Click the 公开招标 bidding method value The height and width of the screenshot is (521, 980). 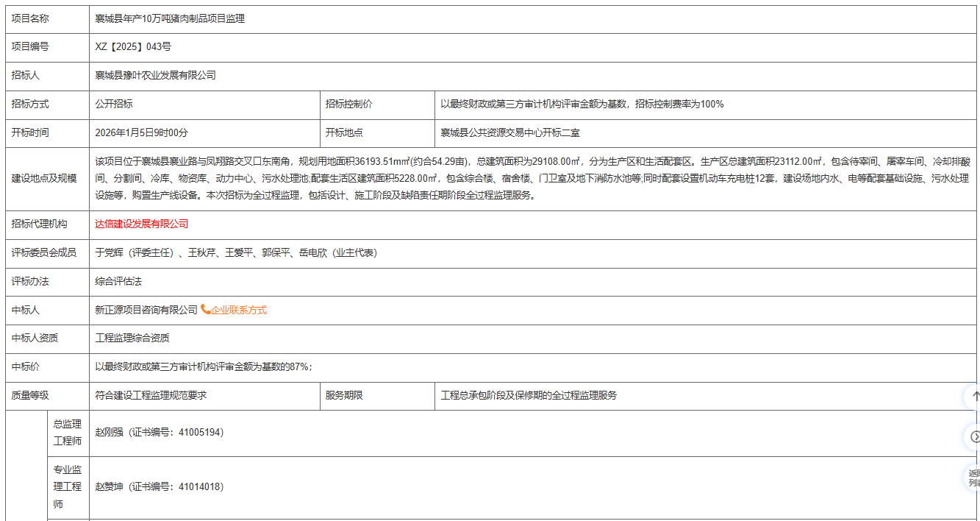coord(114,104)
